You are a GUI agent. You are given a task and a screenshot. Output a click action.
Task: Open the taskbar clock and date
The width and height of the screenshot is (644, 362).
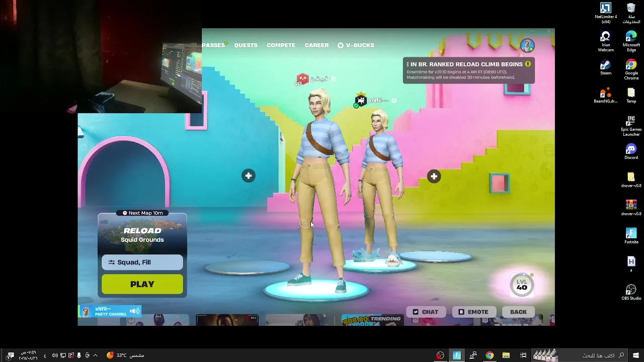pyautogui.click(x=29, y=355)
